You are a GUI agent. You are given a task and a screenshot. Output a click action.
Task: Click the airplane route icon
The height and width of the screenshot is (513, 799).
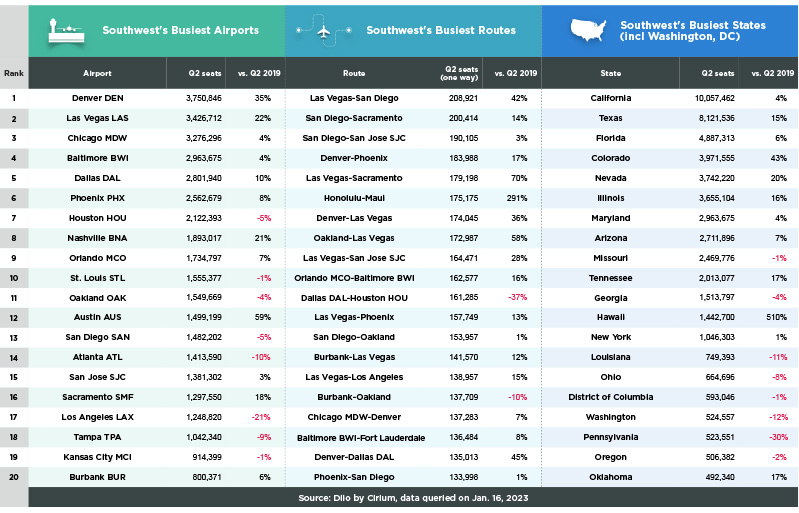point(324,32)
